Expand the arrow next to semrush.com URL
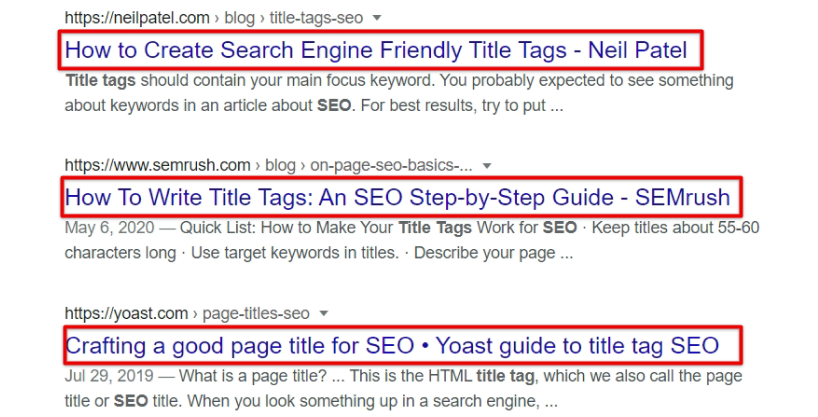 point(486,165)
